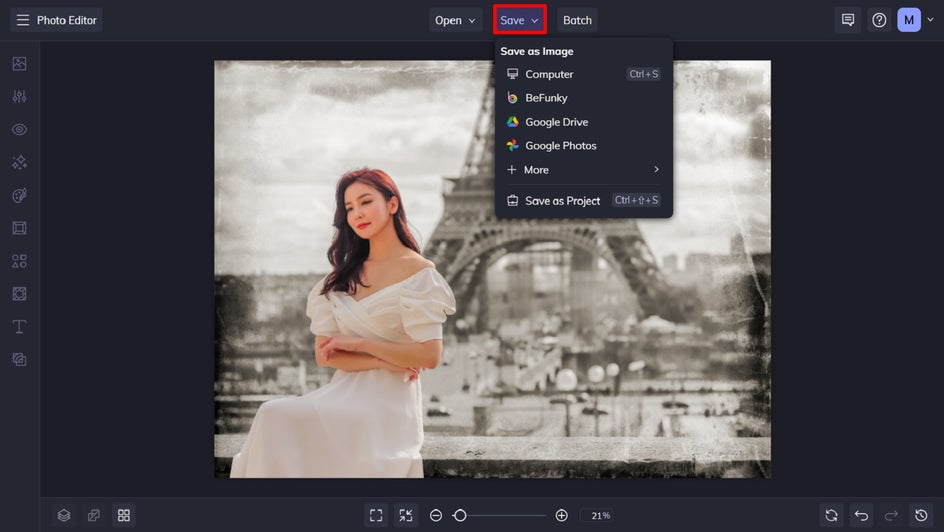944x532 pixels.
Task: Save image to BeFunky
Action: (x=583, y=97)
